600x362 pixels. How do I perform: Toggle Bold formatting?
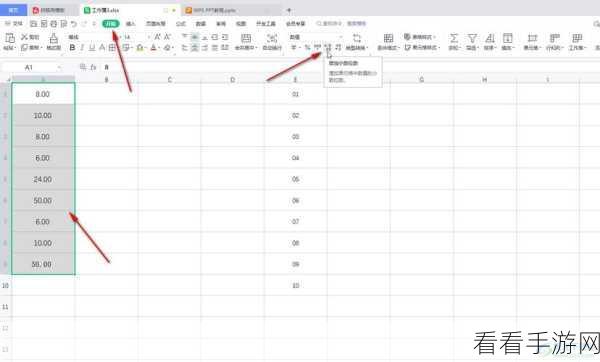point(72,47)
